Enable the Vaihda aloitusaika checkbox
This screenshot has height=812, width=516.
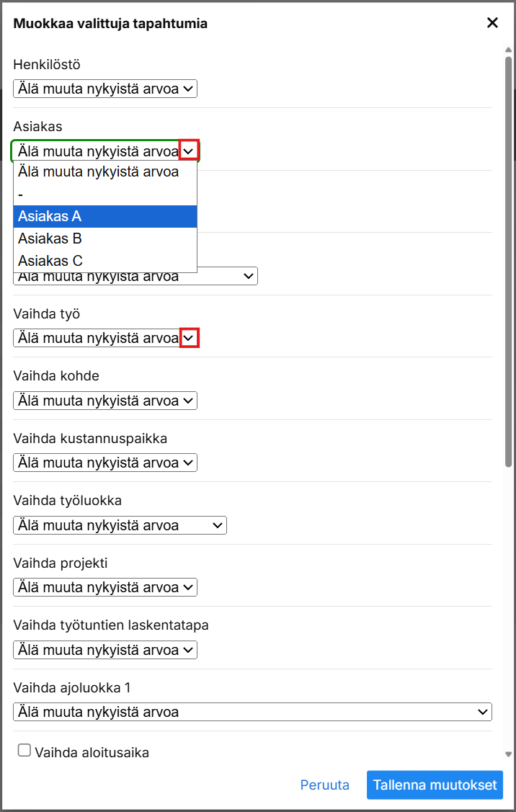click(25, 751)
